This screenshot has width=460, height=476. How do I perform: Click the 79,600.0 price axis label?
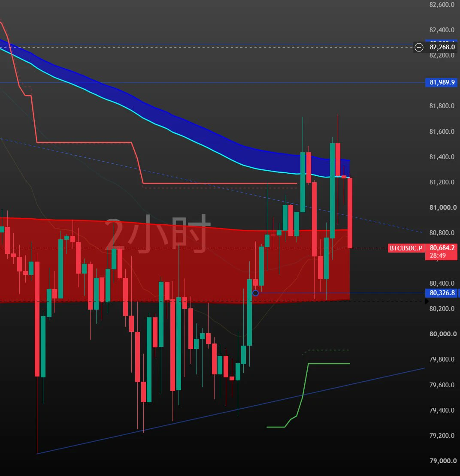[442, 385]
